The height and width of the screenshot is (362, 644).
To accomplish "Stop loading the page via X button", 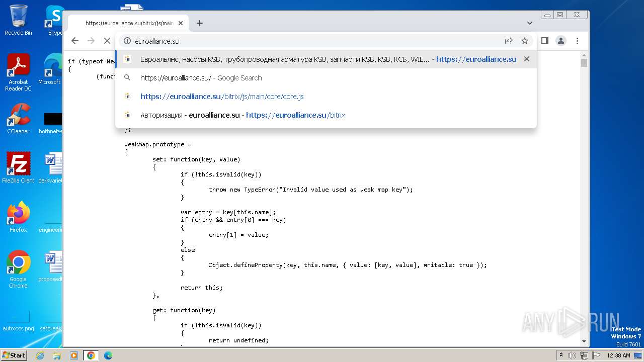I will (x=107, y=41).
